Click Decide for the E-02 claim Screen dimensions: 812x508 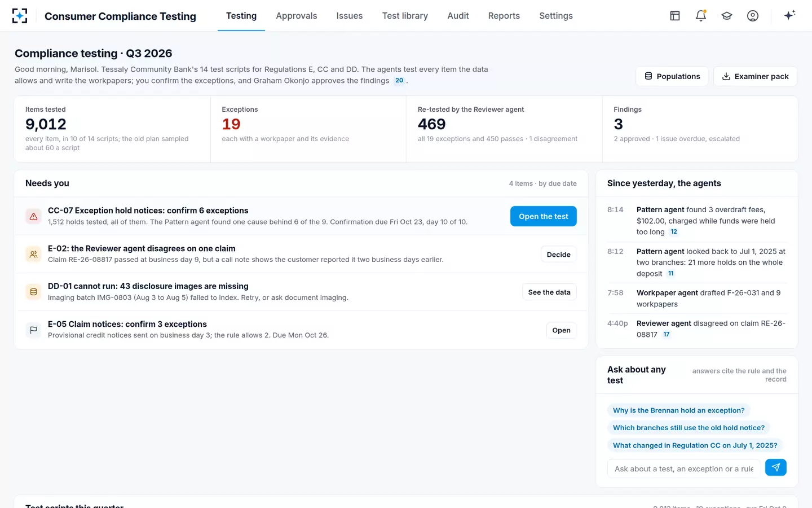[x=558, y=255]
